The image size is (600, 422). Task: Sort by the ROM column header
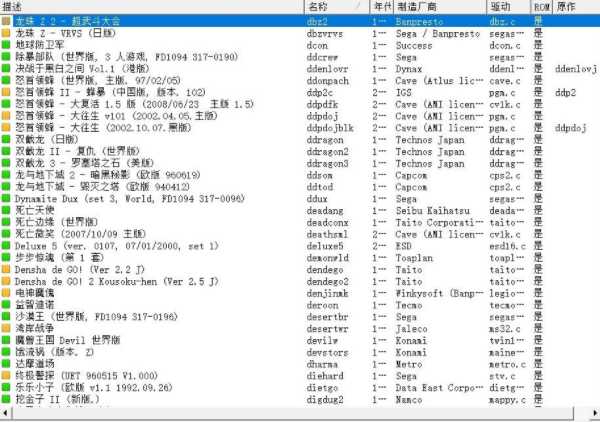coord(541,7)
